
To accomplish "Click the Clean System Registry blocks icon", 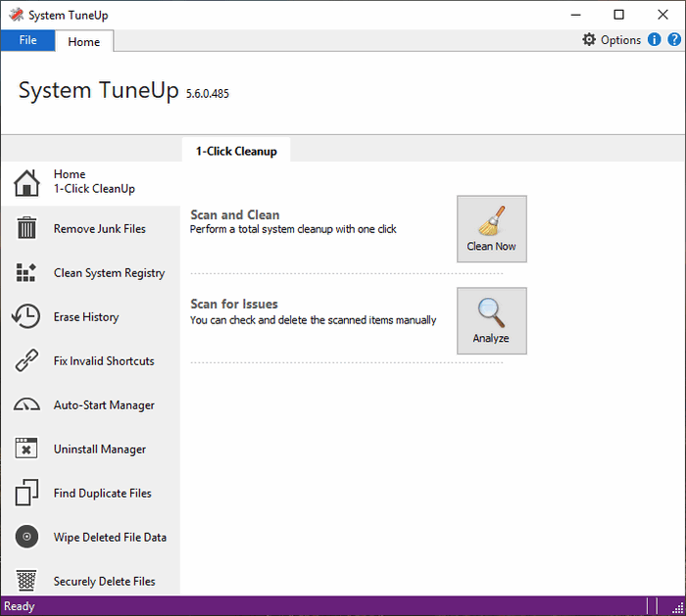I will click(x=26, y=272).
